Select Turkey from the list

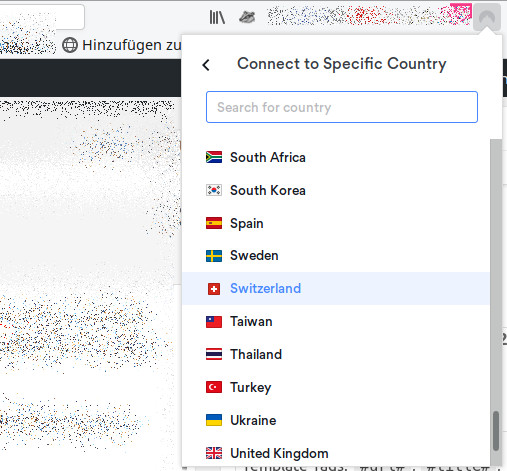tap(336, 387)
